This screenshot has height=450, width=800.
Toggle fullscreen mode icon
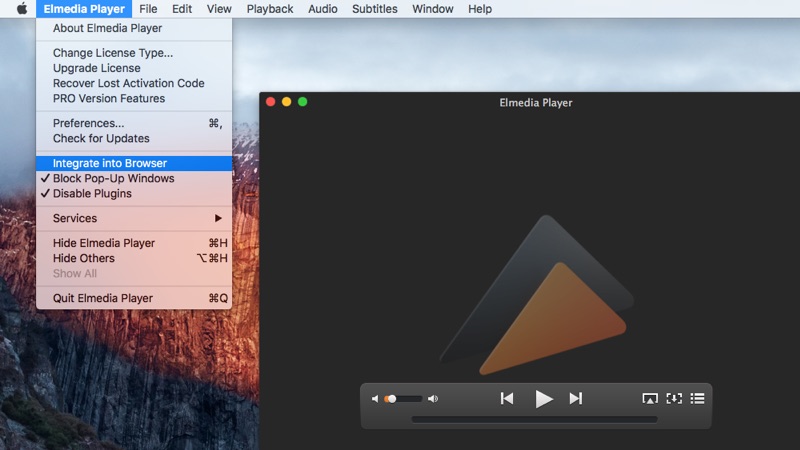click(674, 398)
